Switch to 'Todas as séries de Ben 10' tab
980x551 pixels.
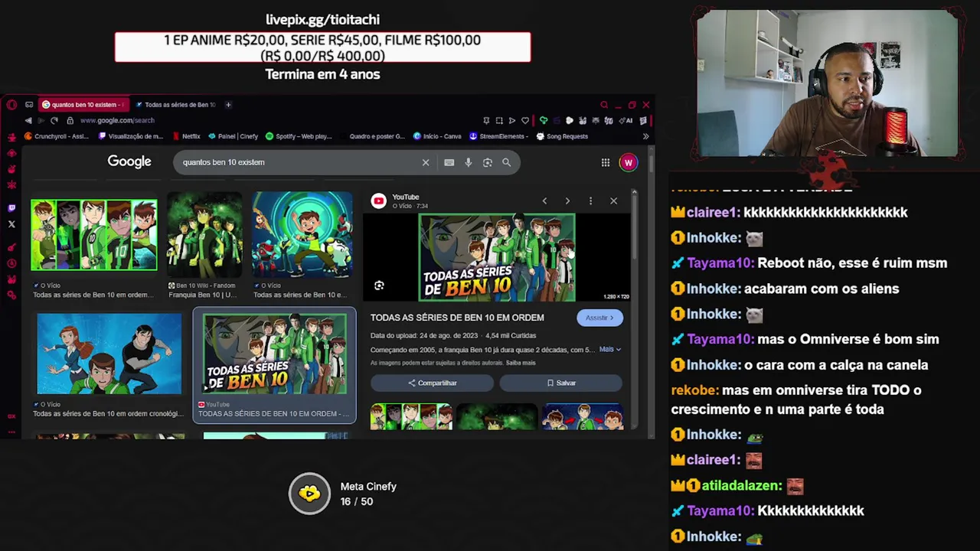pyautogui.click(x=175, y=105)
